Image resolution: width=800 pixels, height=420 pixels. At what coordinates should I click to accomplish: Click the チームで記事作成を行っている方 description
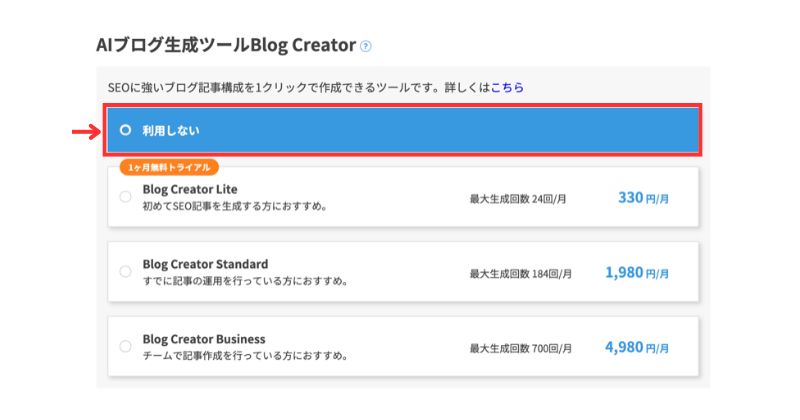[x=245, y=356]
